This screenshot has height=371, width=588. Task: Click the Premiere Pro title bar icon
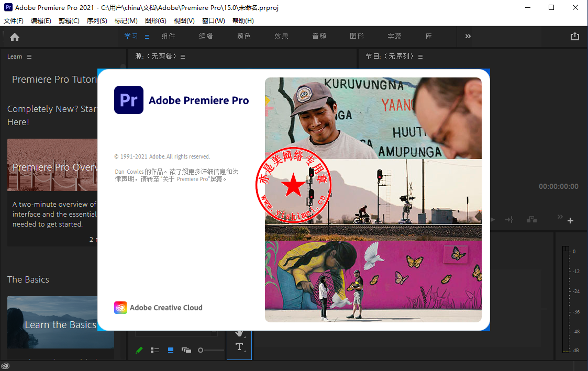pos(8,7)
